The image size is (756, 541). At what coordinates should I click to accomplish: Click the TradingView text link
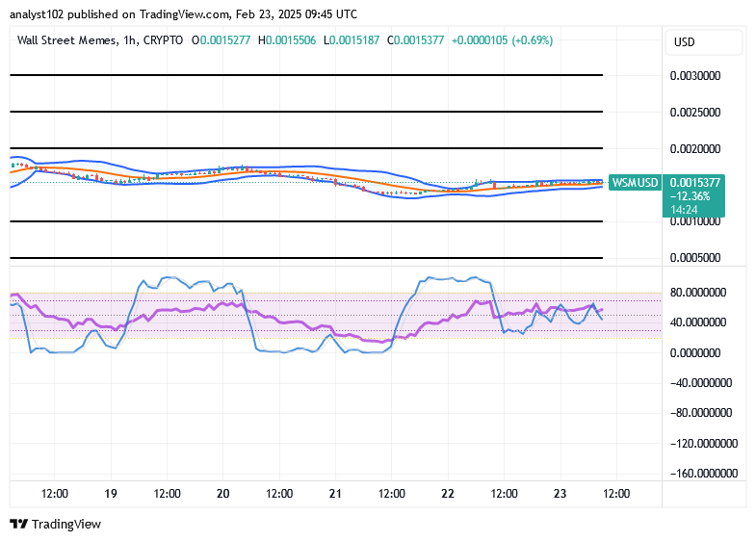coord(66,524)
